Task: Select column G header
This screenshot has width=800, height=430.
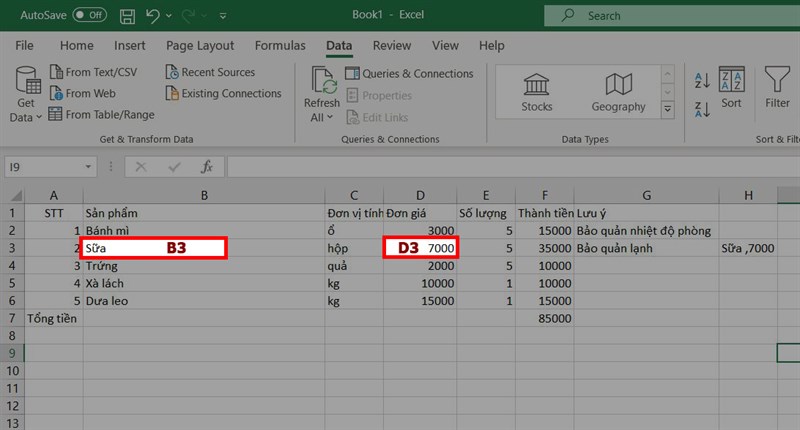Action: click(646, 195)
